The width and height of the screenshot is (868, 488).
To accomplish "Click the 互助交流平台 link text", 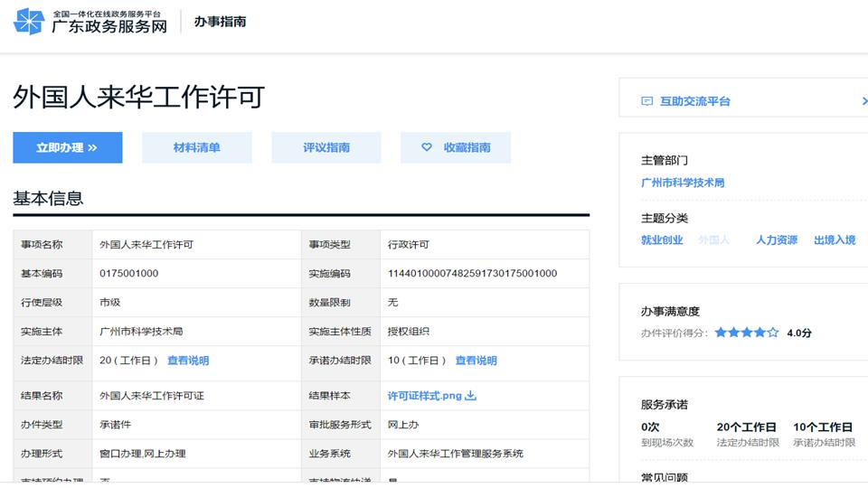I will (x=694, y=101).
